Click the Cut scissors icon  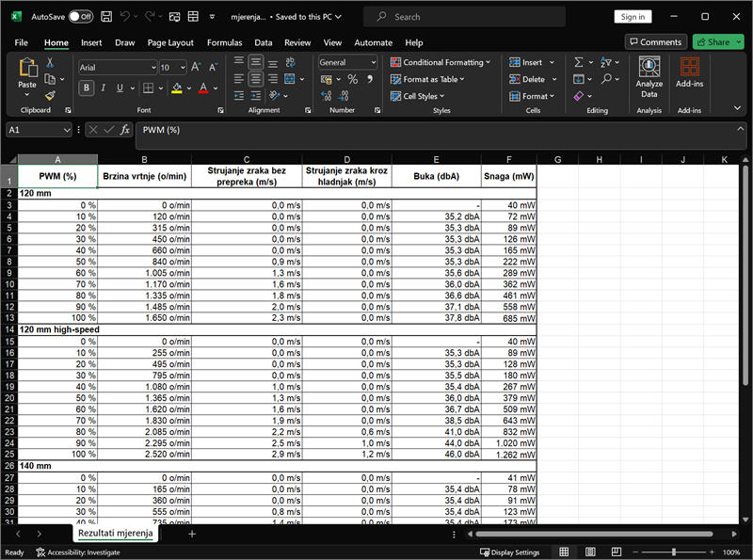tap(51, 62)
